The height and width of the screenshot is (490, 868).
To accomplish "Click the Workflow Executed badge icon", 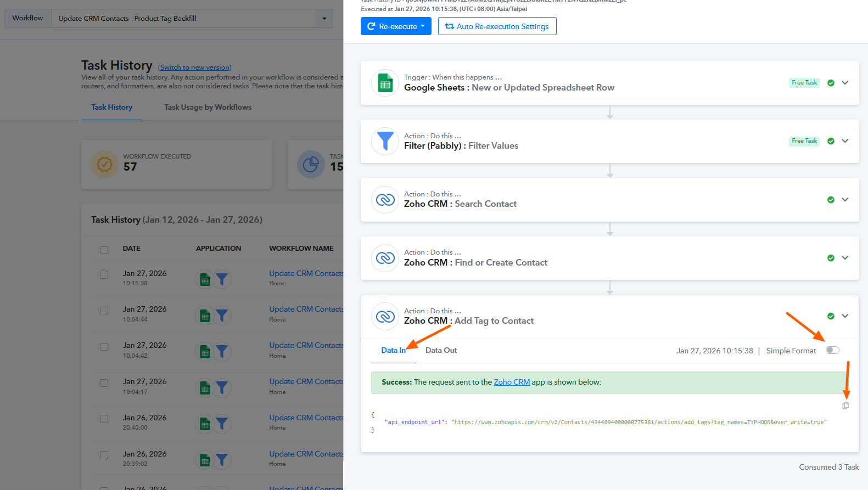I will point(104,164).
